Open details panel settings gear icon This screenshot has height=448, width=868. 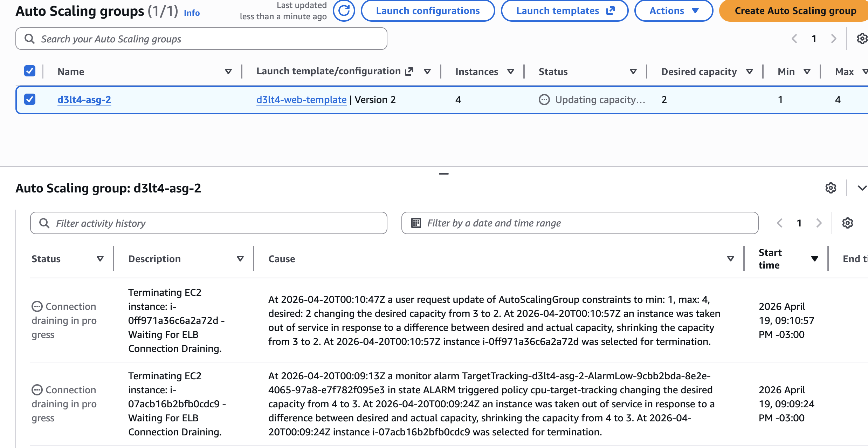point(831,188)
